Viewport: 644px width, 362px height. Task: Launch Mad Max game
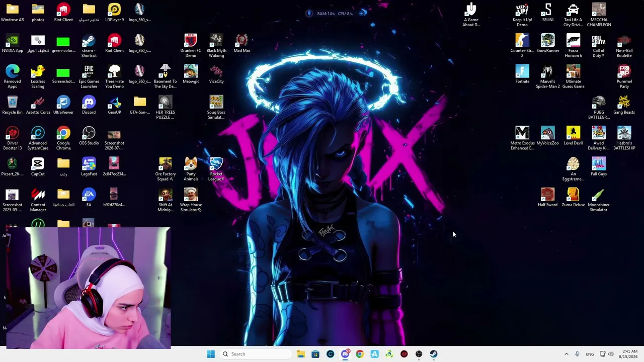tap(242, 44)
